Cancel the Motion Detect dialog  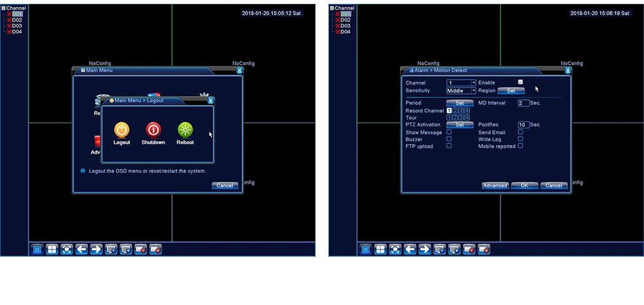554,186
